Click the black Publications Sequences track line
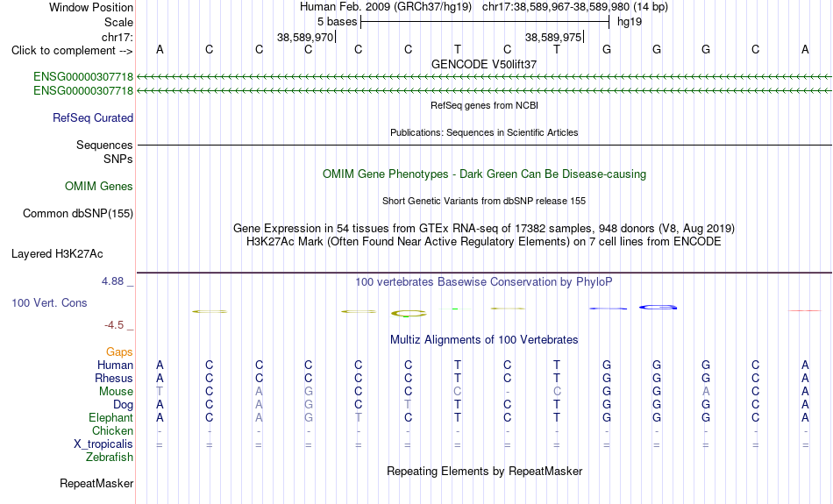Screen dimensions: 833x504 click(484, 145)
